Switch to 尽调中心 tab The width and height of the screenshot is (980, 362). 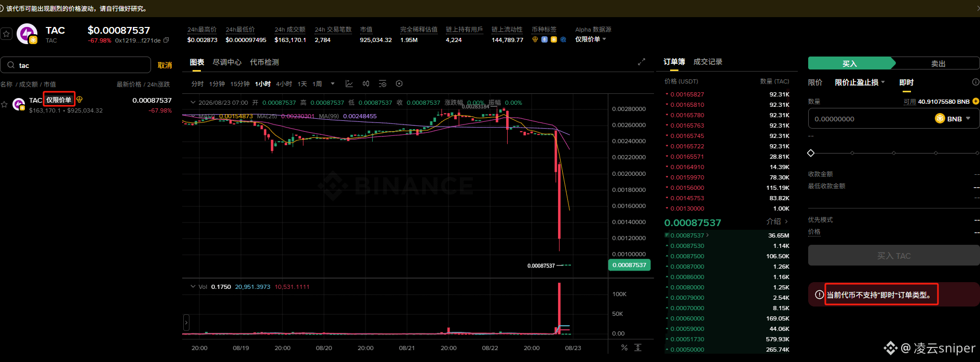[x=227, y=62]
